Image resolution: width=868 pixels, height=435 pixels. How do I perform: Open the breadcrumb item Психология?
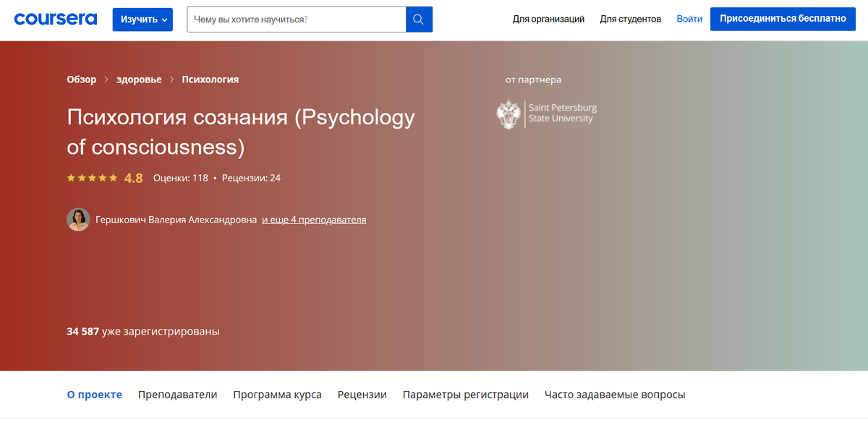[210, 79]
